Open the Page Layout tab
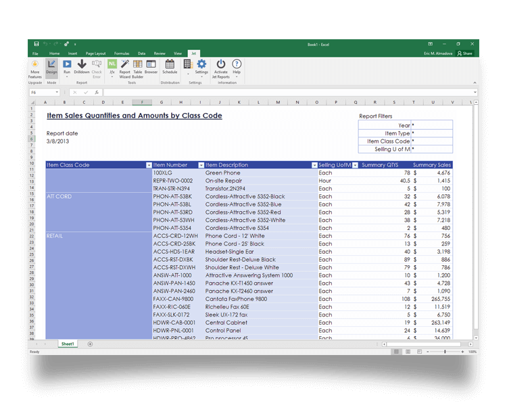This screenshot has height=420, width=507. coord(95,53)
